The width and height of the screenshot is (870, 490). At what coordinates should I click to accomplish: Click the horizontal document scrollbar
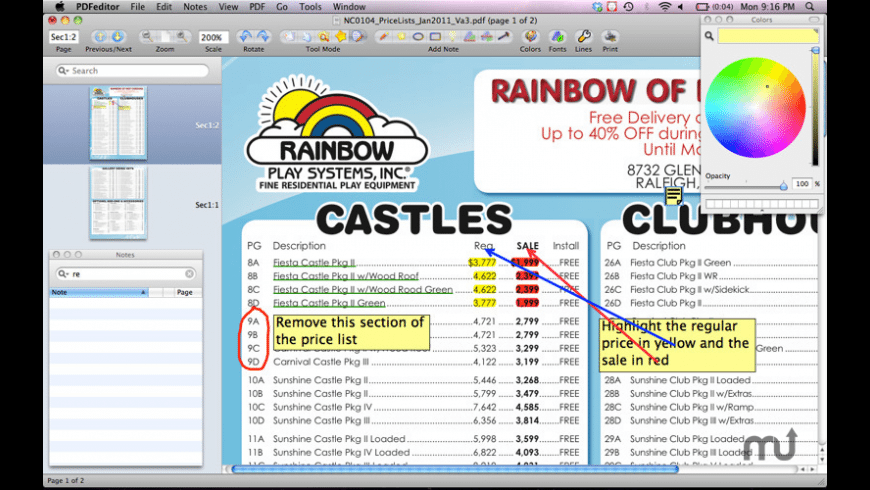tap(455, 469)
